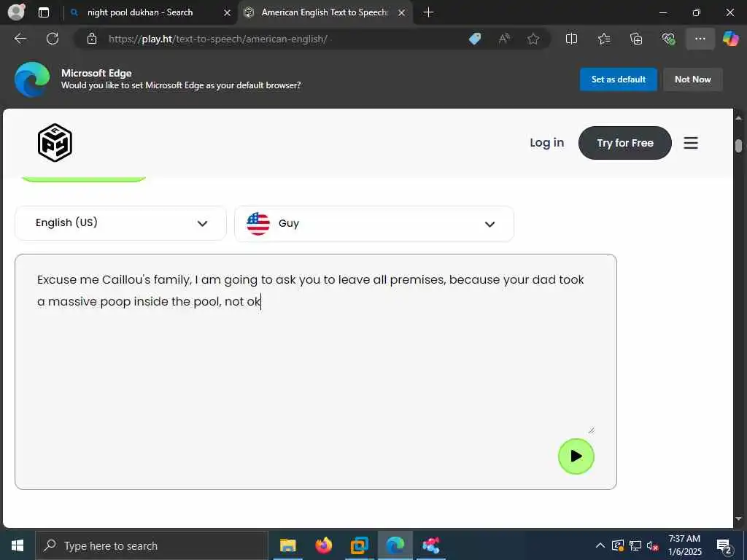Click inside the speech text area
747x560 pixels.
tap(315, 371)
